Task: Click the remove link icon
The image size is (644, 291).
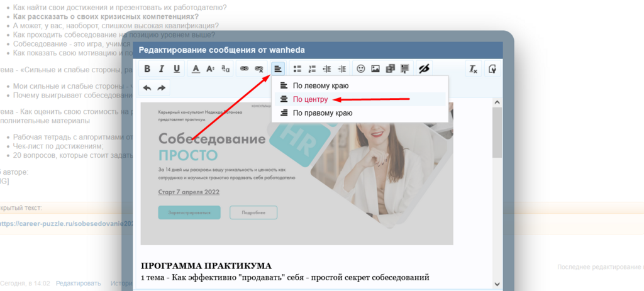Action: (259, 69)
